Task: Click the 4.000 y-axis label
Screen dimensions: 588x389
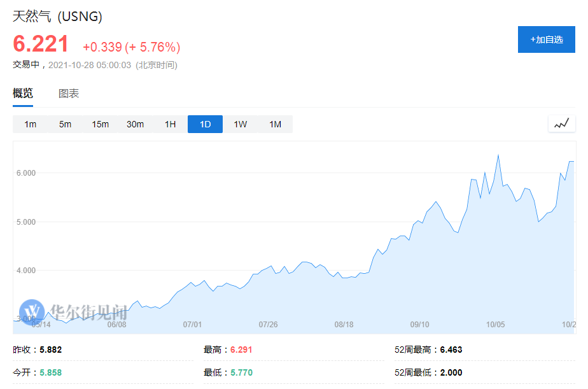Action: click(26, 271)
